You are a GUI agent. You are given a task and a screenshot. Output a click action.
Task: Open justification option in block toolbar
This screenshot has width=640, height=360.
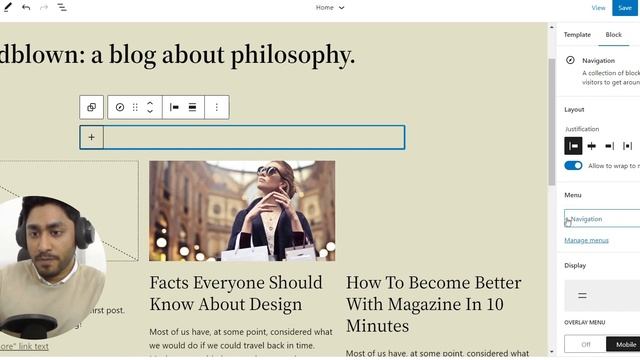pyautogui.click(x=174, y=107)
